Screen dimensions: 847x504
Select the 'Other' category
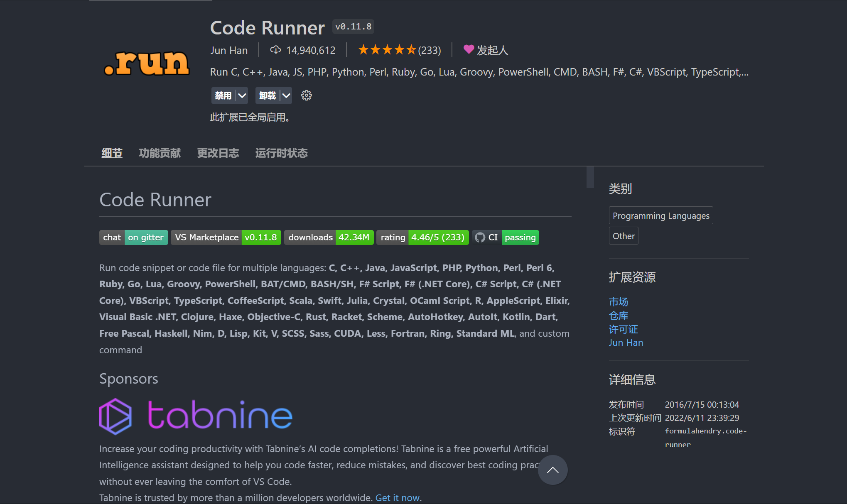pyautogui.click(x=623, y=235)
